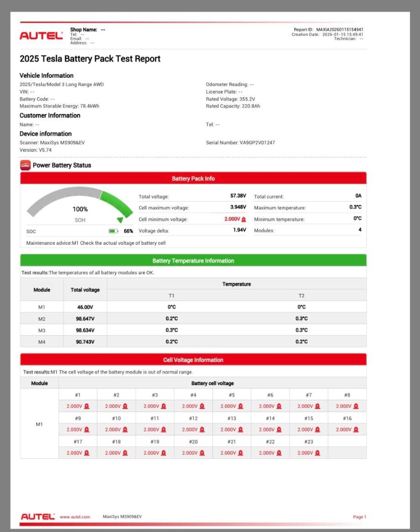Viewport: 420px width, 532px height.
Task: Select the red Battery Pack Info header bar
Action: (193, 178)
